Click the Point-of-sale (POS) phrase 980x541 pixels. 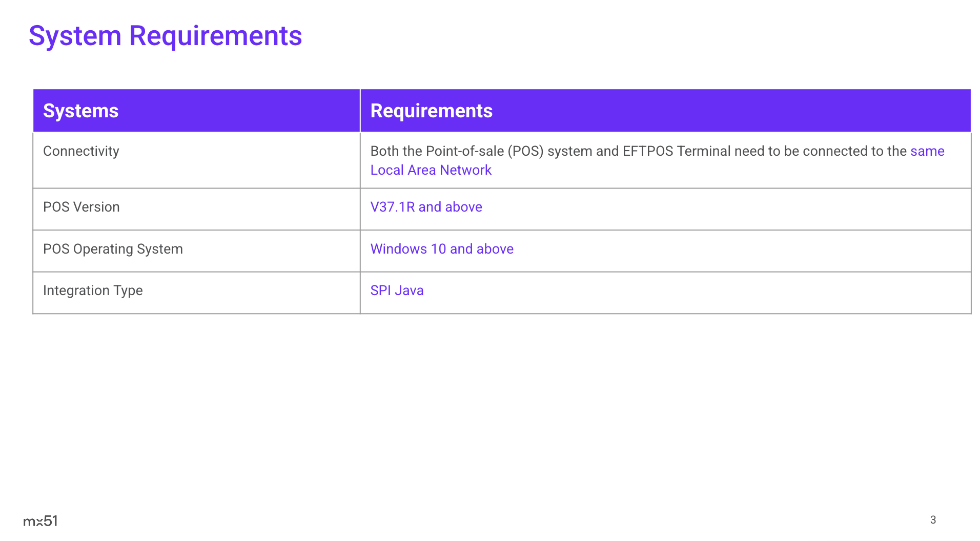[484, 151]
